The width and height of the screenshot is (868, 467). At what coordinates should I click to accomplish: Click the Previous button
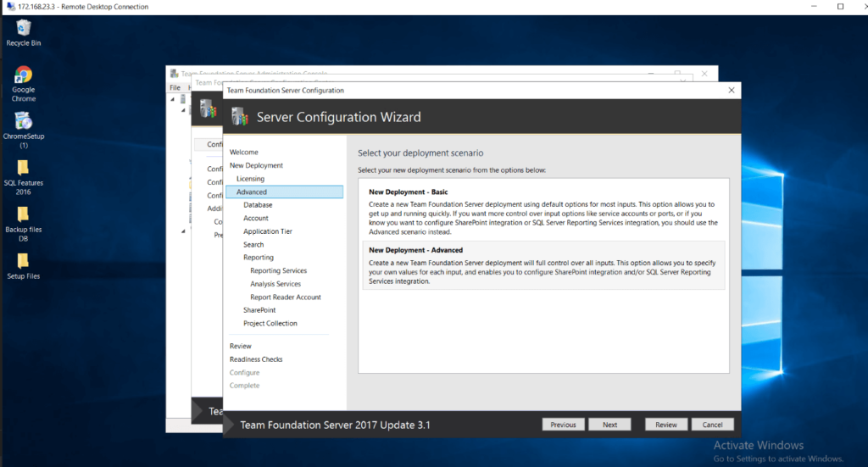click(563, 425)
